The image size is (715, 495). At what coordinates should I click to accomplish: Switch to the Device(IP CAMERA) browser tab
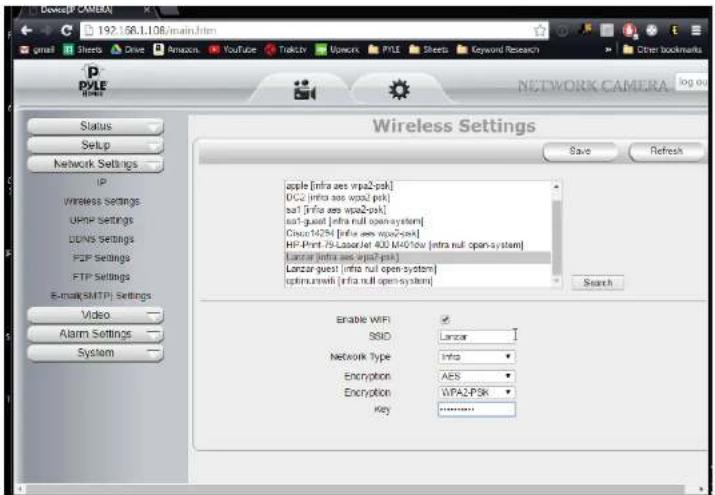[87, 10]
